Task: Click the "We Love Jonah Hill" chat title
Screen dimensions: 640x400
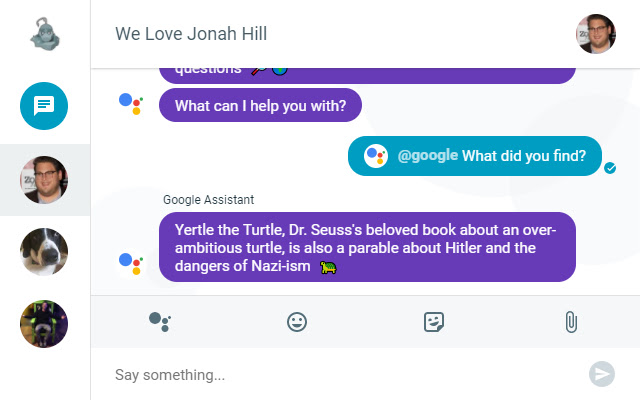Action: click(x=191, y=34)
